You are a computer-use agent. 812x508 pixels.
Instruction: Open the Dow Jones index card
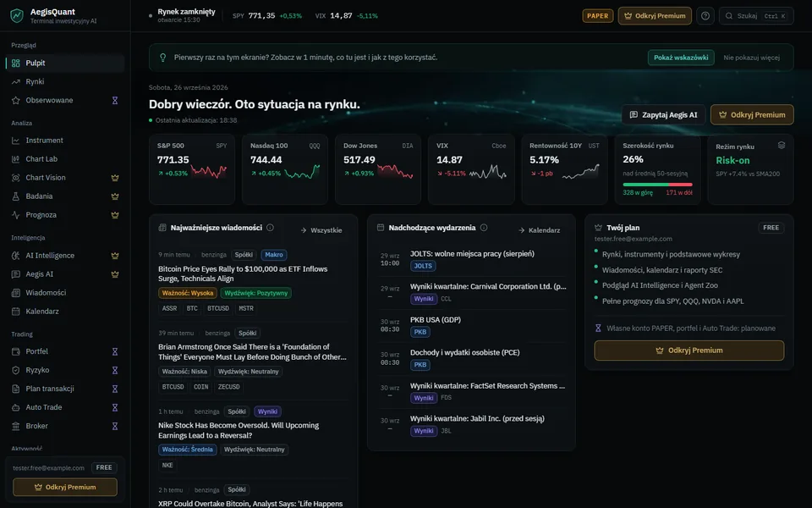point(378,169)
